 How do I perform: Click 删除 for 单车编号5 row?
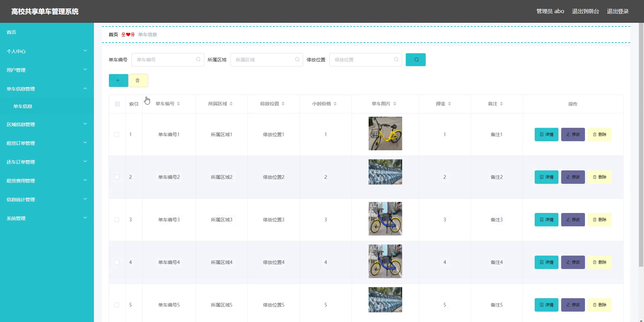point(599,305)
